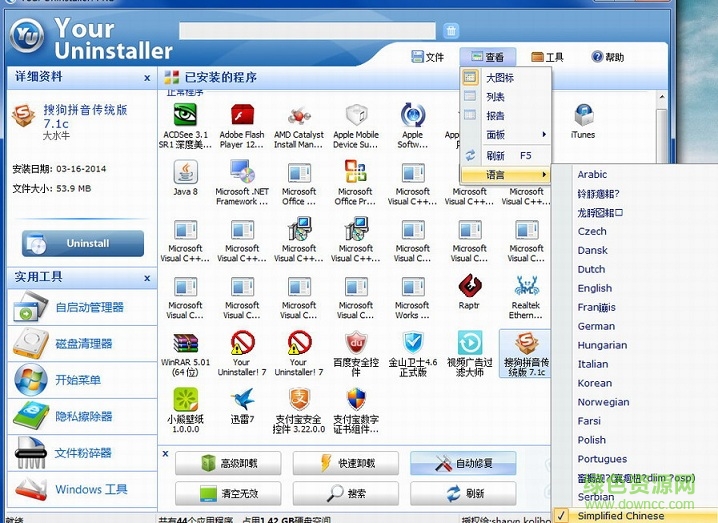Open 文件粉碎器 file shredder tool
718x523 pixels.
tap(82, 453)
